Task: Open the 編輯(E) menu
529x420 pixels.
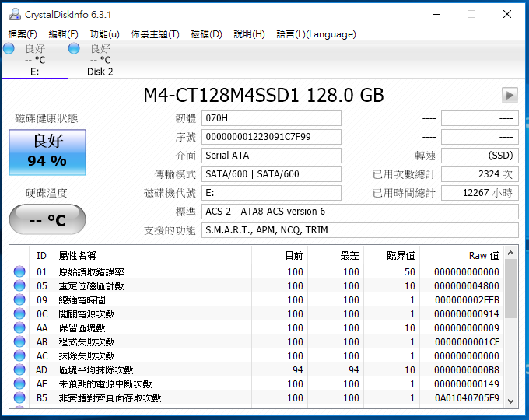Action: (x=63, y=34)
